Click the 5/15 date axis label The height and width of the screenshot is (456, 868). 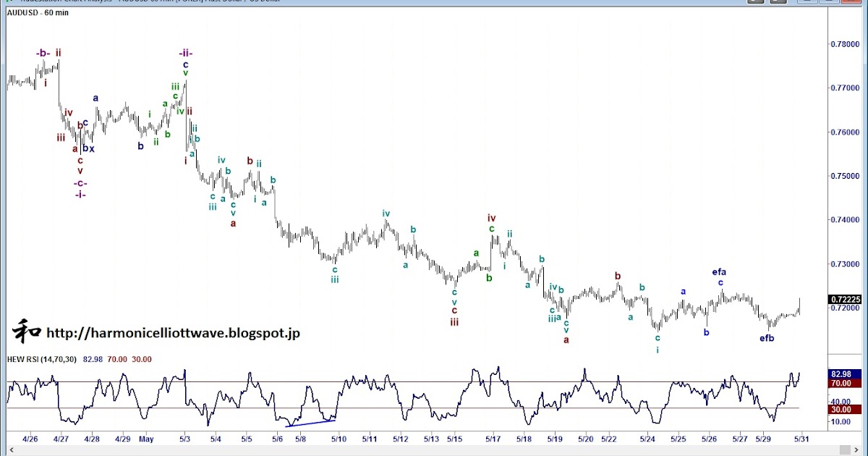[454, 439]
